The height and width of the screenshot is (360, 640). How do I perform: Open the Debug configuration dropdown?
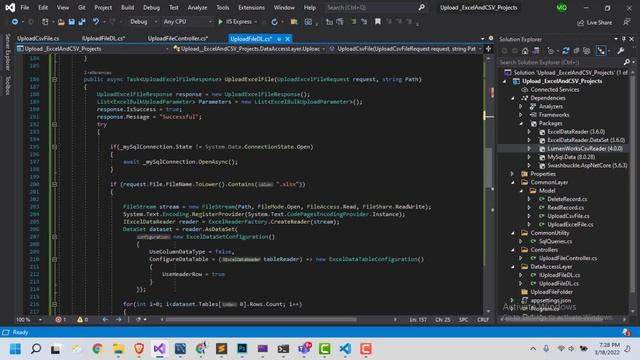(143, 22)
